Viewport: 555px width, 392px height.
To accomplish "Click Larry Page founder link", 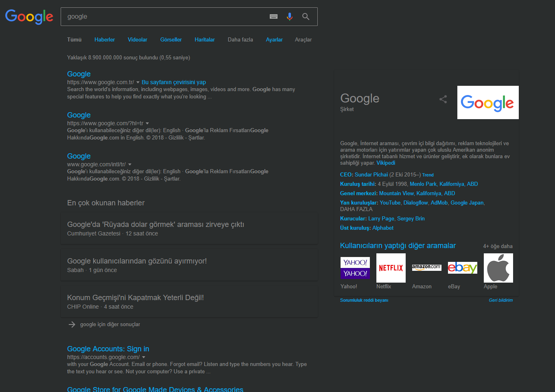I will coord(381,219).
